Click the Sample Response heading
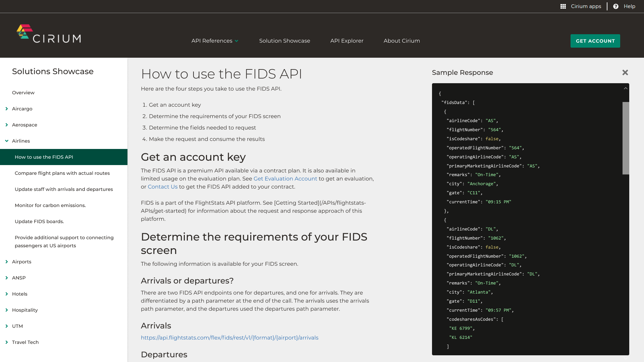Image resolution: width=644 pixels, height=362 pixels. (462, 72)
